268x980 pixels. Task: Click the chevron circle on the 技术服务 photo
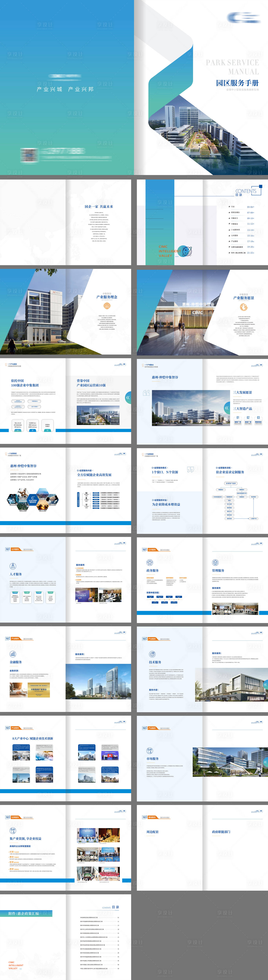[265, 685]
